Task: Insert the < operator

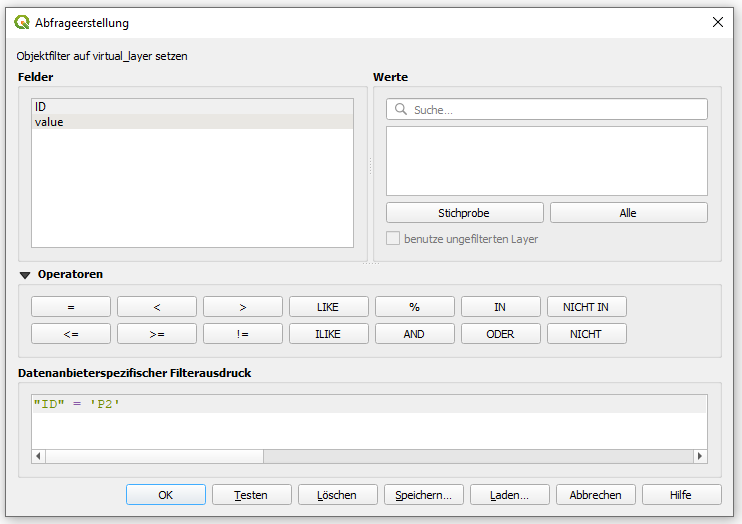Action: point(157,307)
